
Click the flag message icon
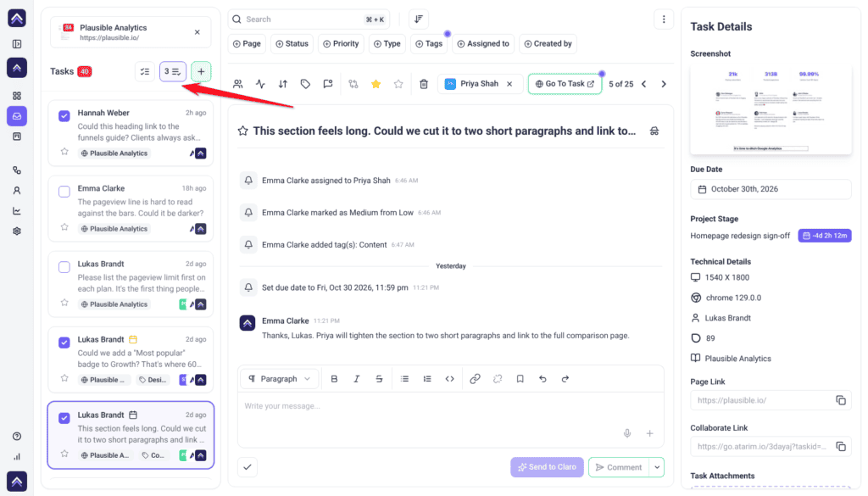click(328, 84)
